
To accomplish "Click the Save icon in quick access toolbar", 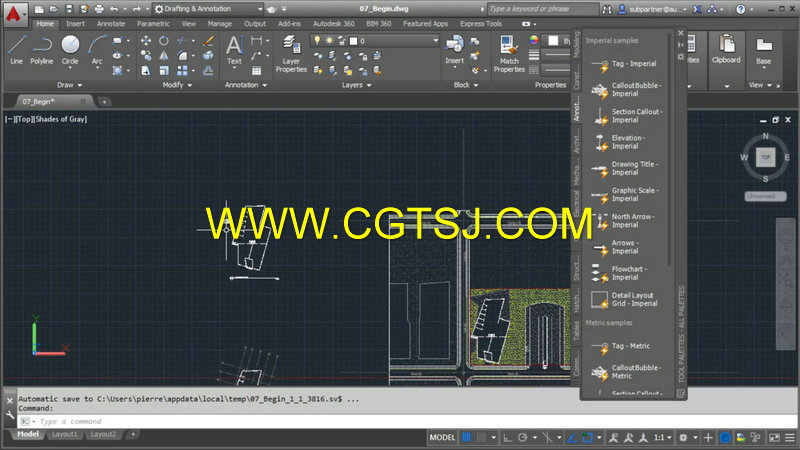I will pyautogui.click(x=69, y=9).
